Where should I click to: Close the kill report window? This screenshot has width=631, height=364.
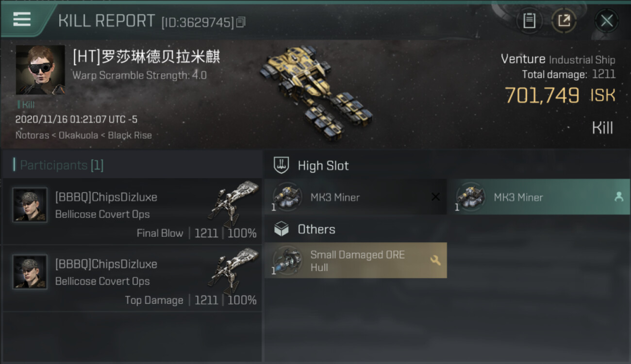tap(606, 20)
